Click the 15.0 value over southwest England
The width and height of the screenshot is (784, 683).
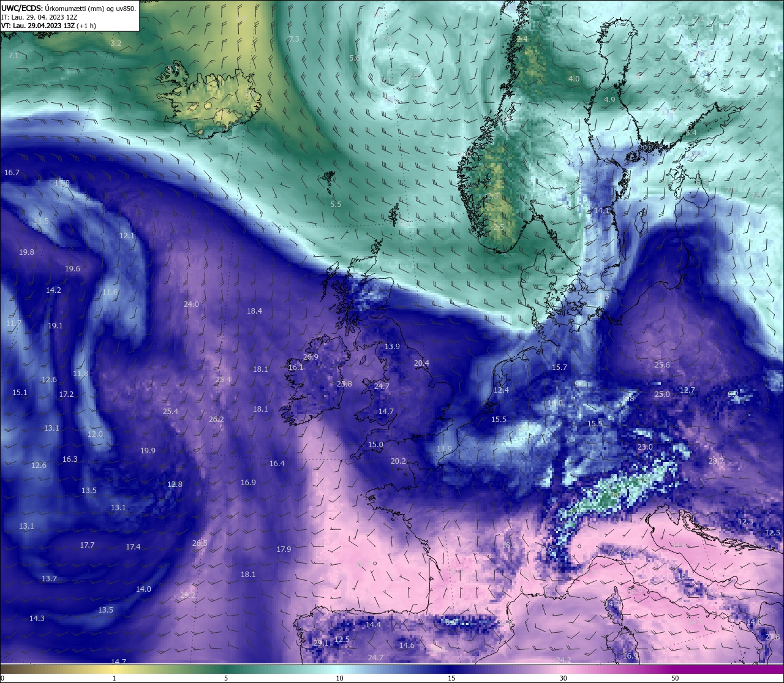click(375, 445)
